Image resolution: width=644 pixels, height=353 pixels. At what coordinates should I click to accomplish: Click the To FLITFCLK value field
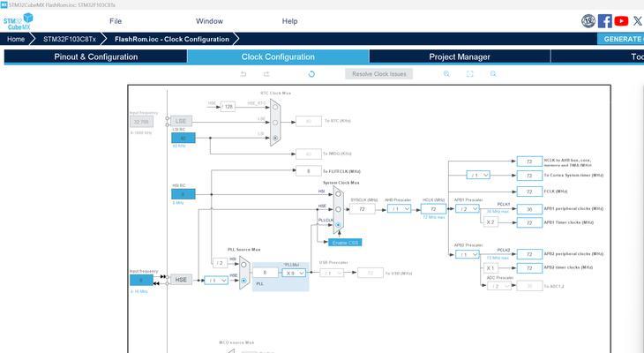(309, 171)
